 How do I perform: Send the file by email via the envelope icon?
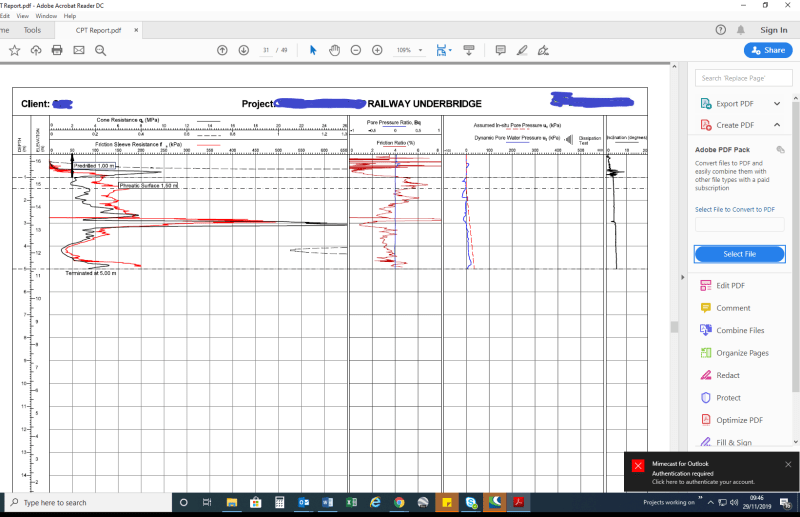coord(79,50)
